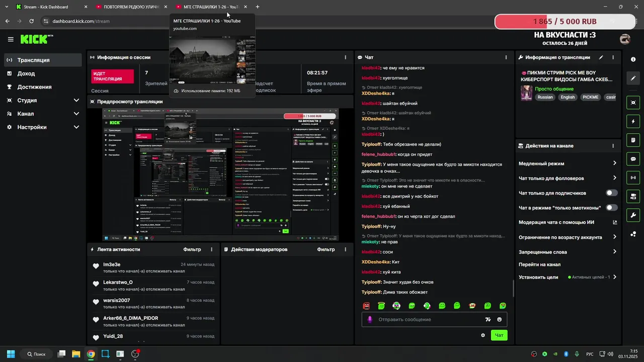The height and width of the screenshot is (362, 644).
Task: Click the Russian tag chip
Action: tap(545, 97)
